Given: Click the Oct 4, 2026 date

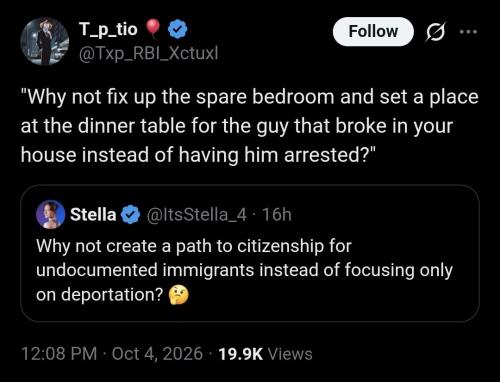Looking at the screenshot, I should point(157,353).
